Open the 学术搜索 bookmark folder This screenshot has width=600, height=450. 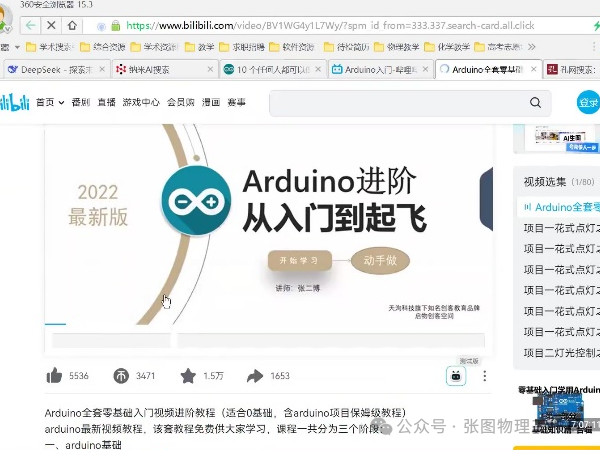tap(50, 47)
